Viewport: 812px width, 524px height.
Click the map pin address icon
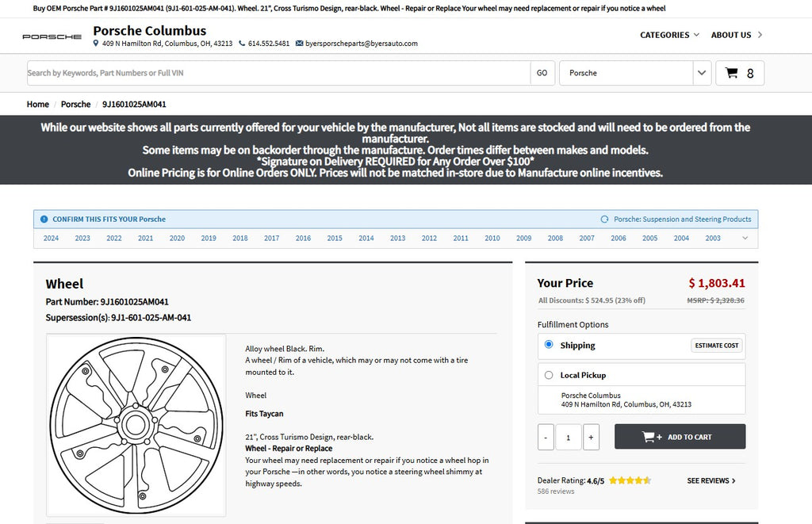point(95,44)
